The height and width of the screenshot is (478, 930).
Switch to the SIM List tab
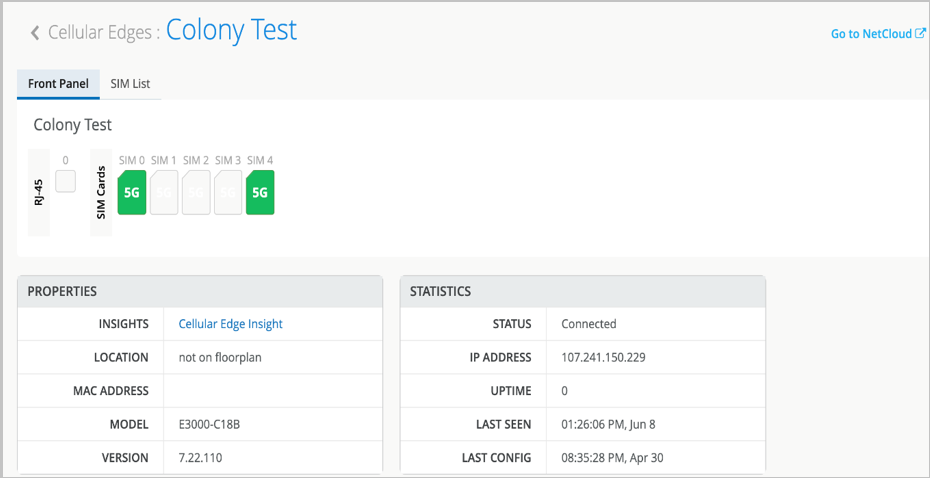pyautogui.click(x=130, y=84)
